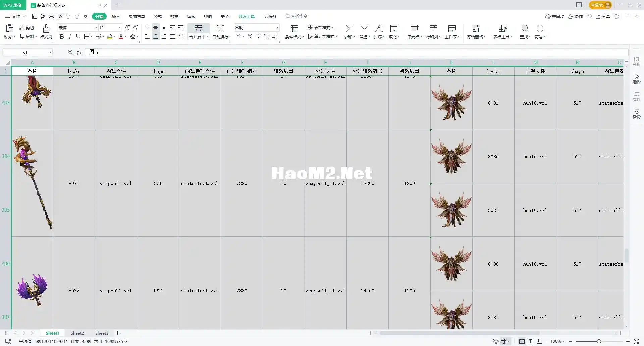Add a new worksheet with plus button
Viewport: 644px width, 346px height.
coord(117,333)
